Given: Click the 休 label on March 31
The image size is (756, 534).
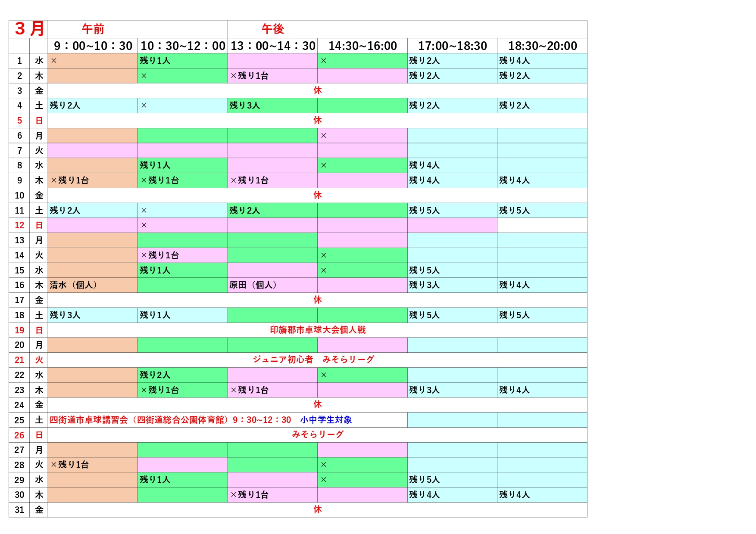Looking at the screenshot, I should (318, 509).
